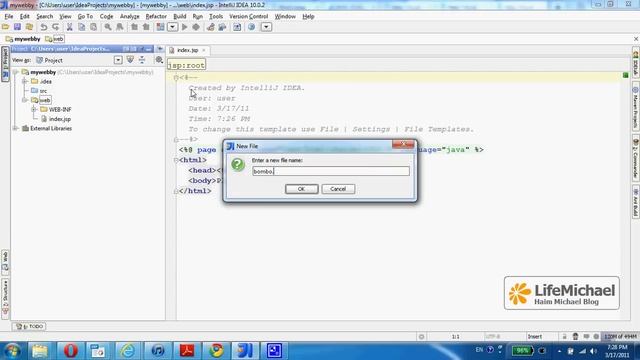Click web breadcrumb in navigation bar
640x360 pixels.
click(55, 39)
